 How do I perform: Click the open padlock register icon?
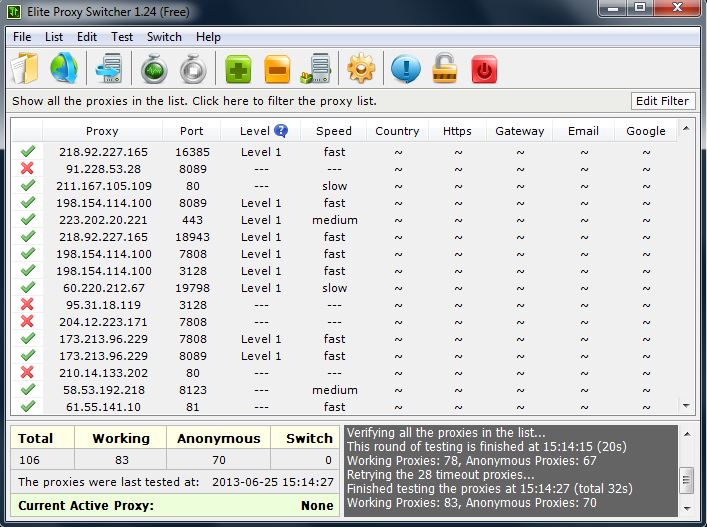point(445,68)
